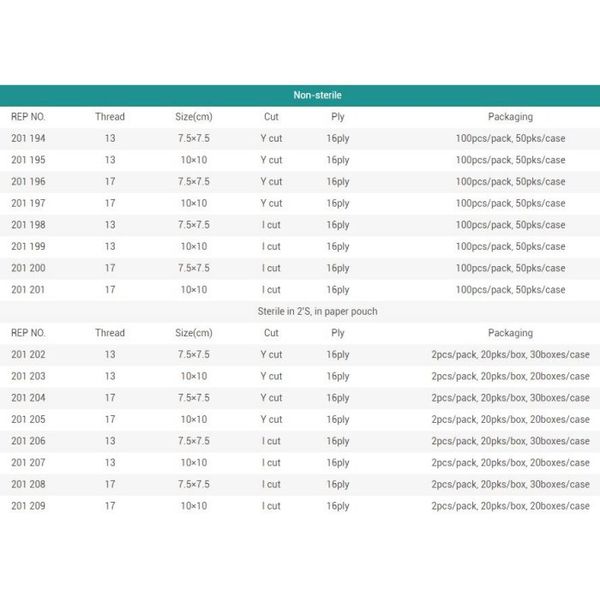Click the Ply header in Sterile table

338,333
